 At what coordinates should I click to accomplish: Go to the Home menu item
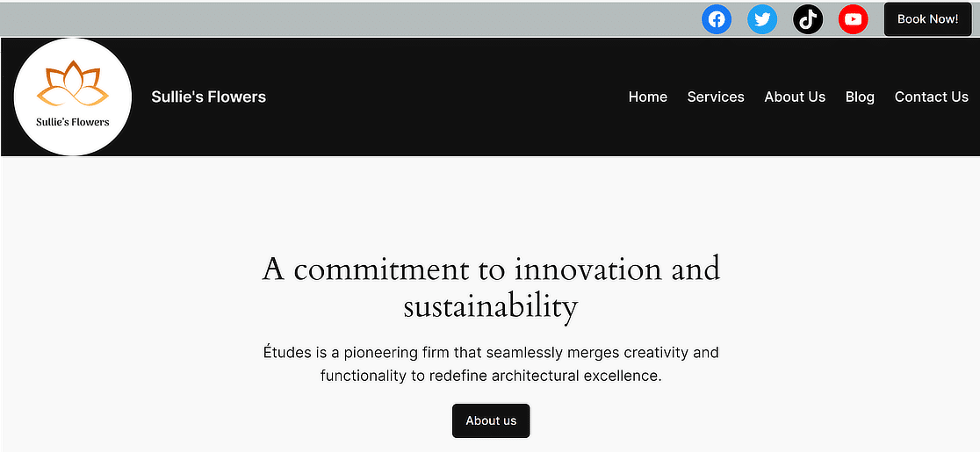point(647,97)
